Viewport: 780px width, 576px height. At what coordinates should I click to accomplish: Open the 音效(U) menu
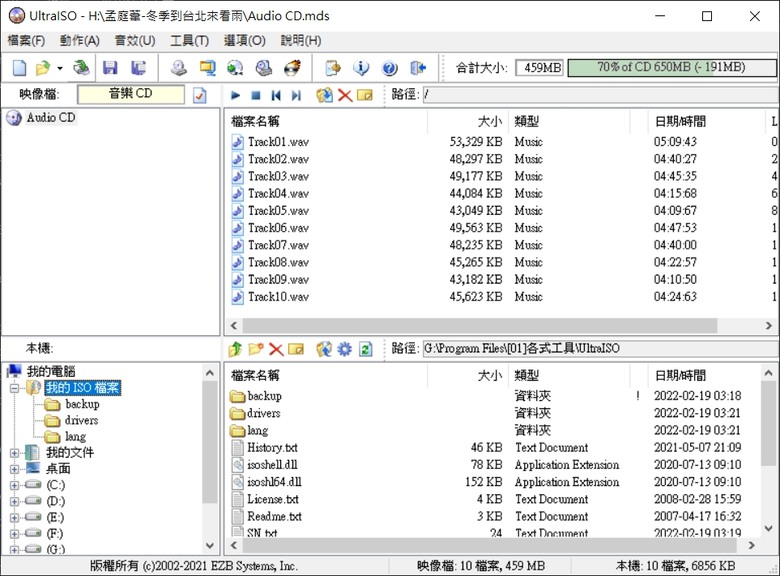(x=135, y=40)
